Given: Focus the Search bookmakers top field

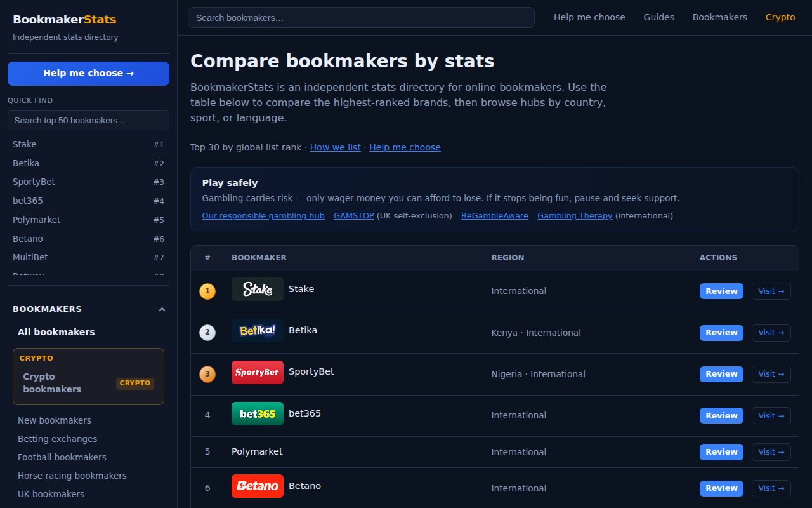Looking at the screenshot, I should coord(361,18).
